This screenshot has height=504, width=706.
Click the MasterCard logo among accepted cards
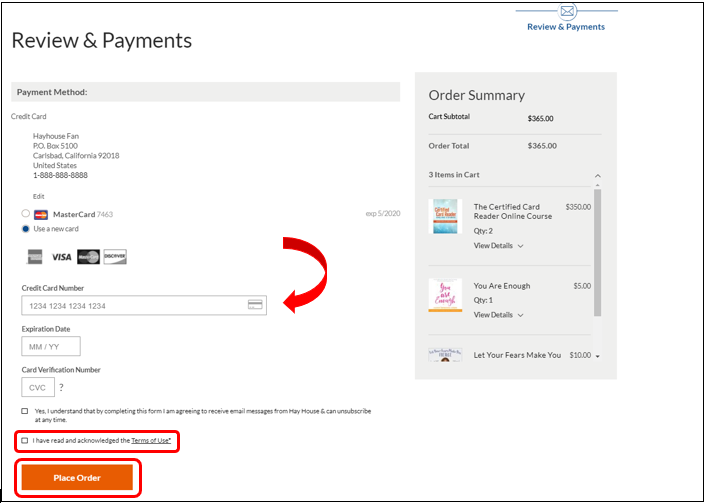coord(88,257)
